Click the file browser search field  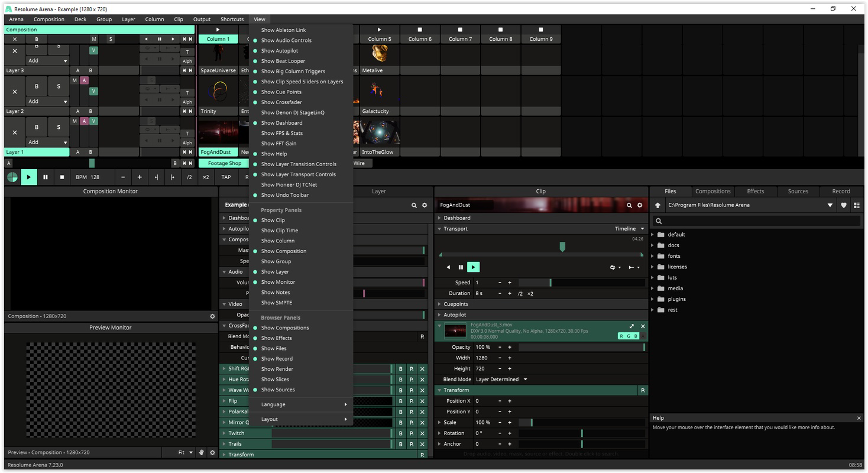pyautogui.click(x=757, y=221)
